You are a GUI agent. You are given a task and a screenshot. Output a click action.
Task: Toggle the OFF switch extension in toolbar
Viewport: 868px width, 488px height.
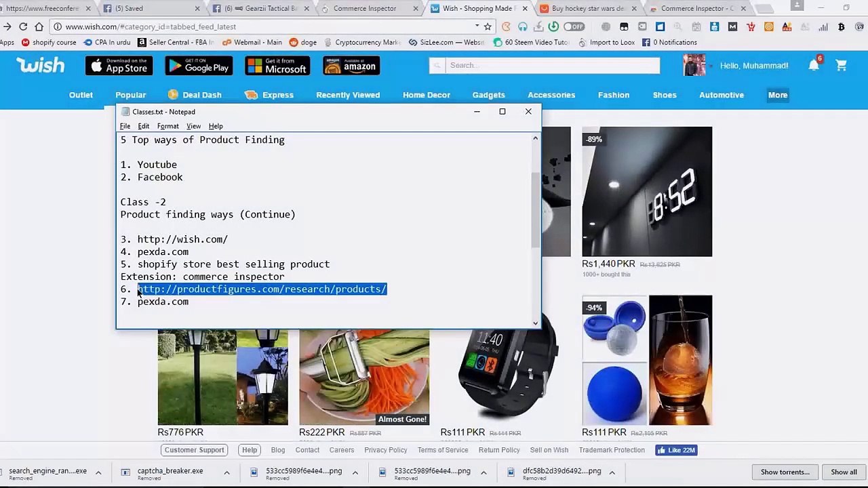[573, 26]
